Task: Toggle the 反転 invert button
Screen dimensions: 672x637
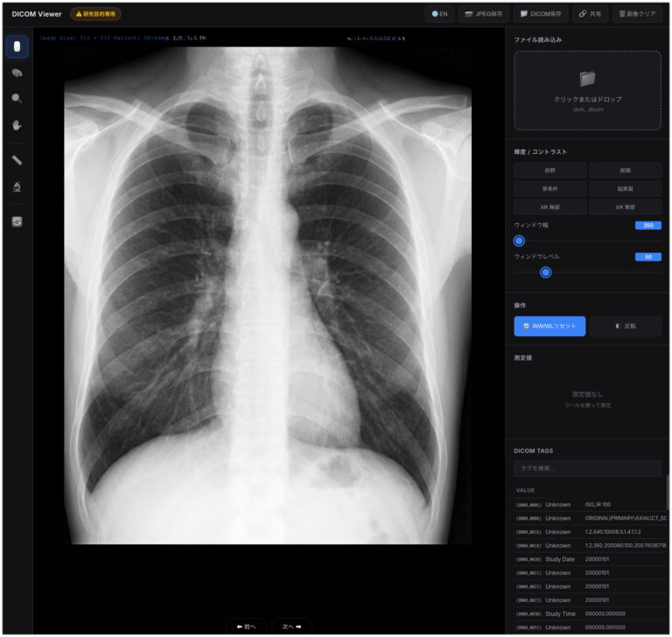Action: 626,326
